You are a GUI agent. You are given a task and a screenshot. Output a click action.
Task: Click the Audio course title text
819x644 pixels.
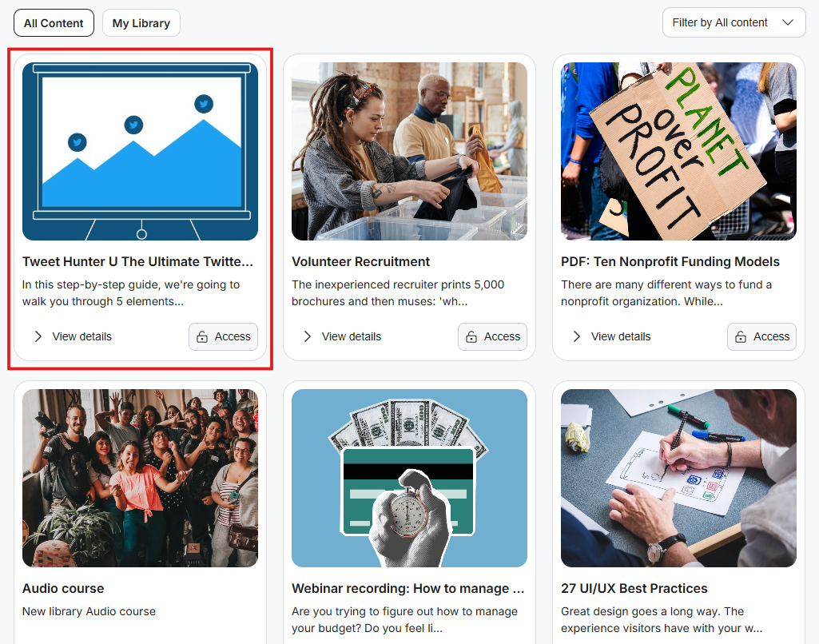63,589
